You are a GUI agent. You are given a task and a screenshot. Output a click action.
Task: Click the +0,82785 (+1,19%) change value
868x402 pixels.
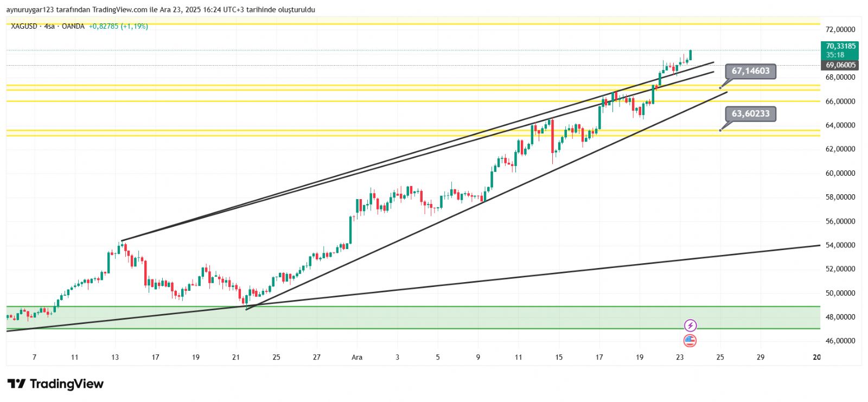118,27
